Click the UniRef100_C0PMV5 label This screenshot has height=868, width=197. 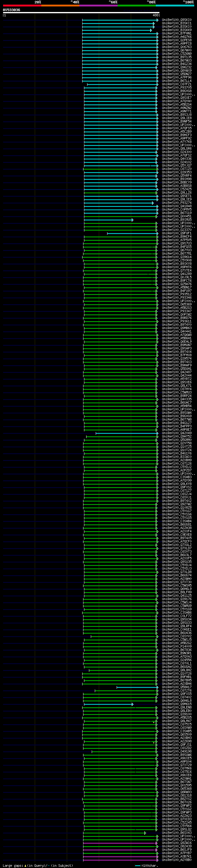(177, 210)
